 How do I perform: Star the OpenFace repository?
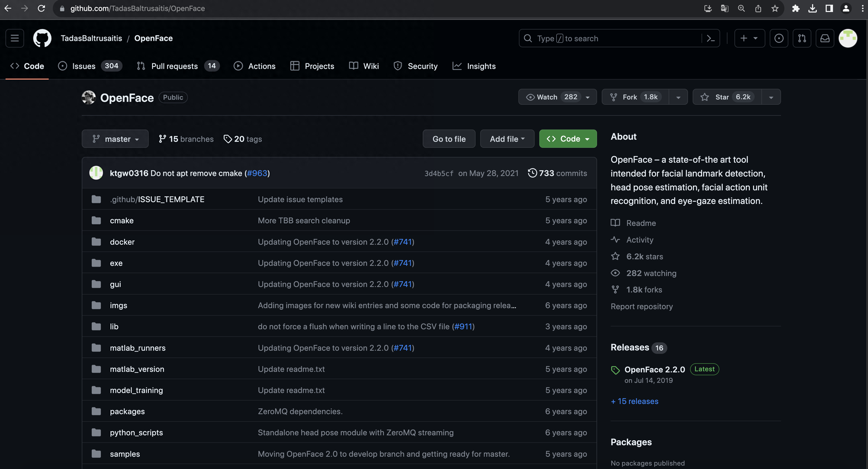[727, 97]
